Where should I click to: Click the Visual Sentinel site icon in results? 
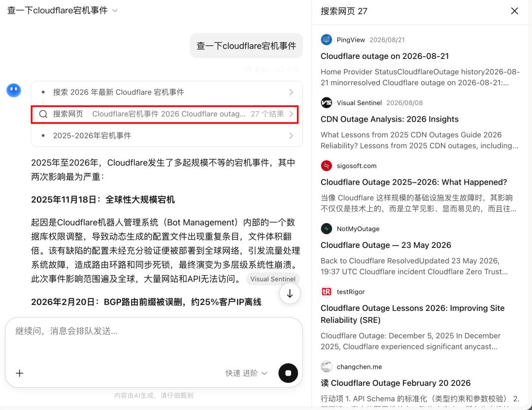coord(327,102)
